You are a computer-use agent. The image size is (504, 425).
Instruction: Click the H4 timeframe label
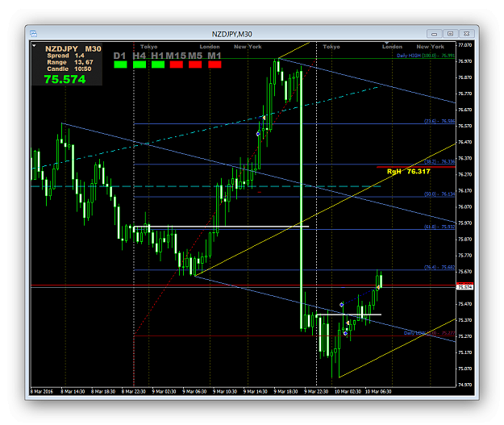[140, 56]
